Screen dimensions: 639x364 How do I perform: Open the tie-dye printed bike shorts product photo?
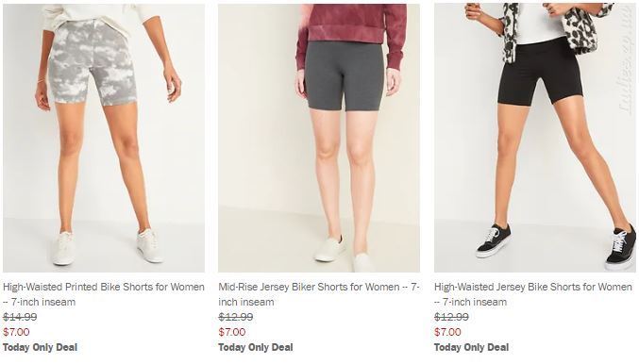104,138
